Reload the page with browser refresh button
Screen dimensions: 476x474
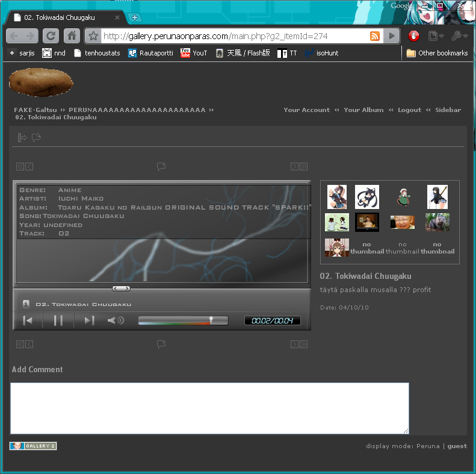[x=51, y=36]
